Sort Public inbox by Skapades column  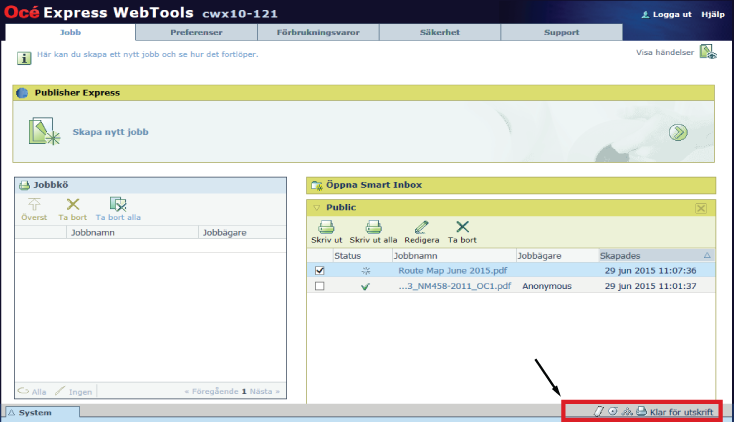click(x=657, y=256)
